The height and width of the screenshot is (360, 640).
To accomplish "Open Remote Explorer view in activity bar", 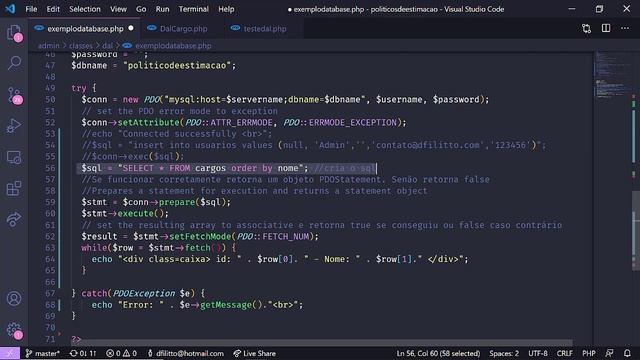I will point(14,158).
